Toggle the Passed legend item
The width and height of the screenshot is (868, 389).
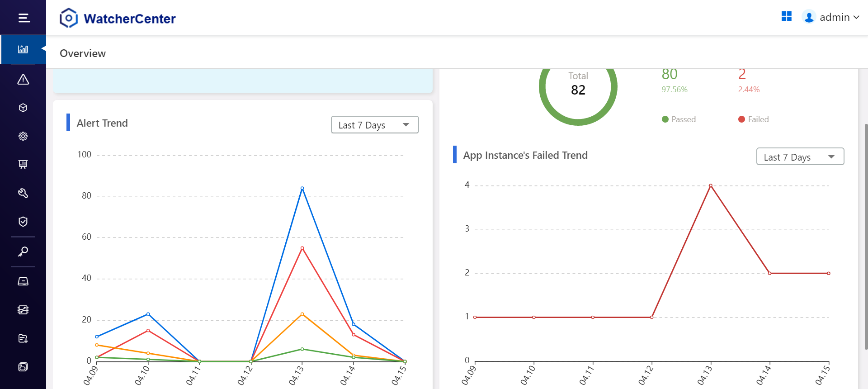679,119
